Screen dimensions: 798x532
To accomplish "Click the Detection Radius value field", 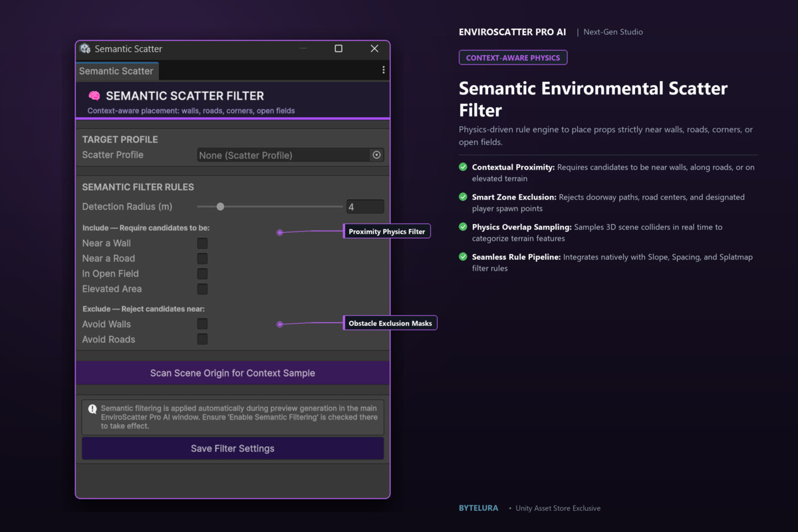I will [364, 207].
